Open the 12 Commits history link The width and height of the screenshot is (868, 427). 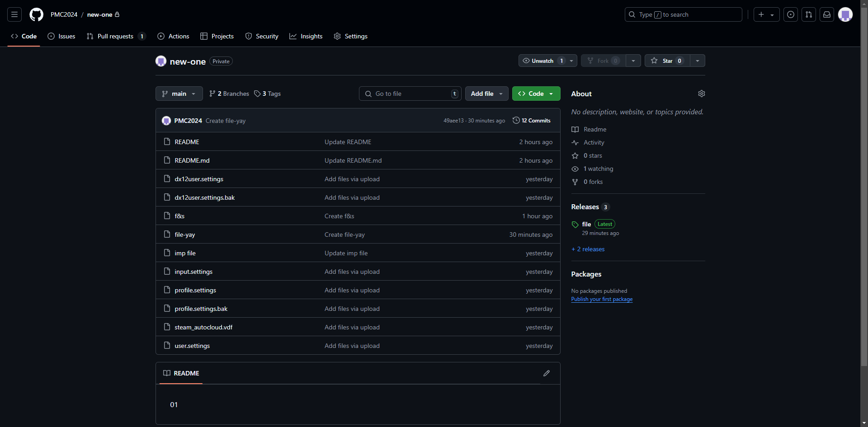[532, 121]
